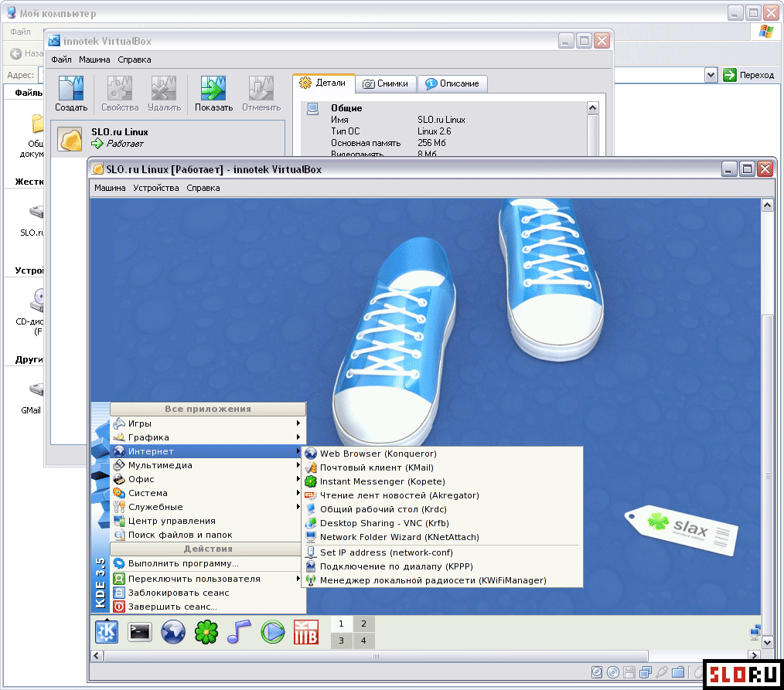Expand the Переключить пользователя submenu
The width and height of the screenshot is (784, 690).
pos(207,579)
